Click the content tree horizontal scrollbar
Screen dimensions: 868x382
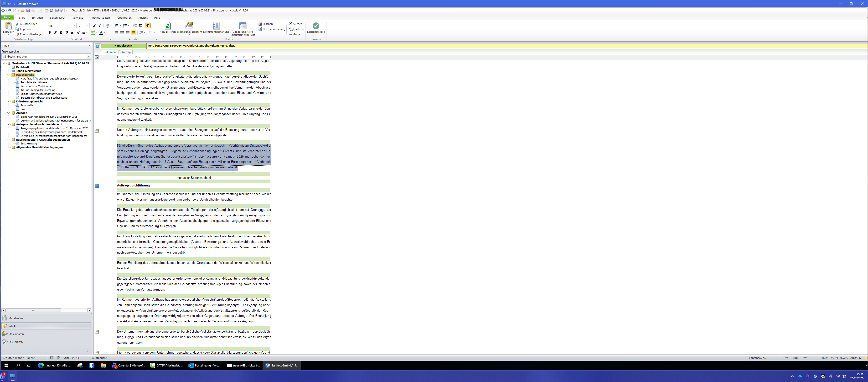(46, 310)
